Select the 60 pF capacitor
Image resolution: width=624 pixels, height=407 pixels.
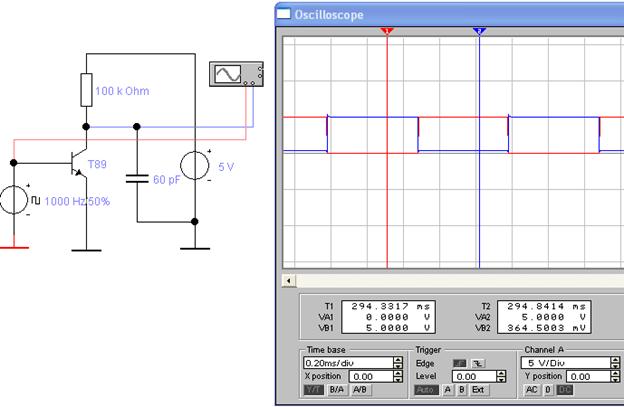tap(137, 180)
